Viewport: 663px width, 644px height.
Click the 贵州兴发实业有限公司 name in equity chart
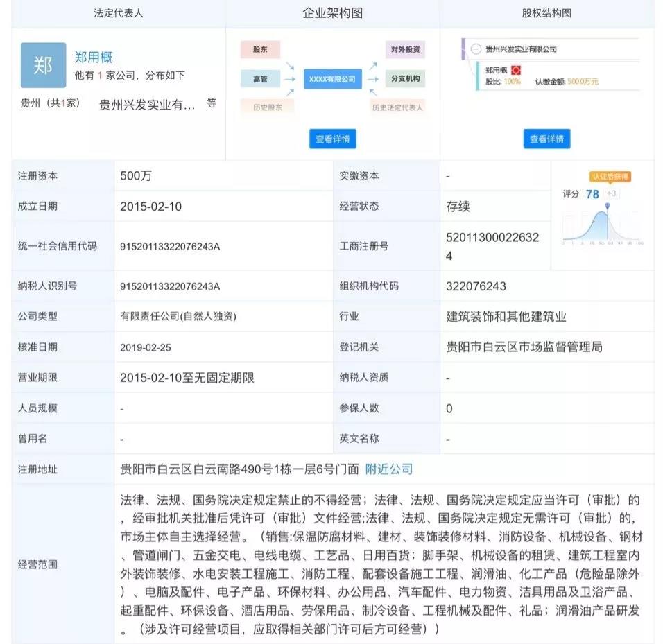pos(521,49)
